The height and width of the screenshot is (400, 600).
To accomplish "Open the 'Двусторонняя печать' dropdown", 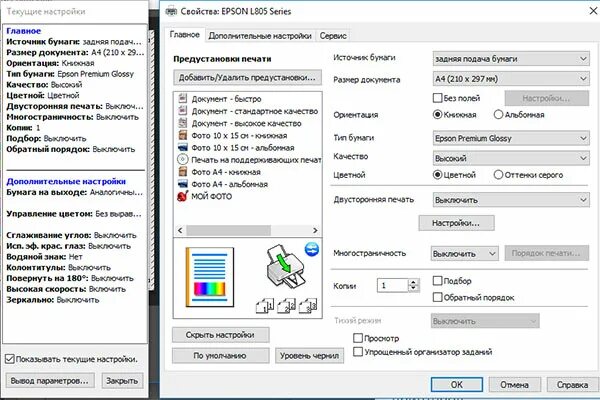I will point(511,200).
